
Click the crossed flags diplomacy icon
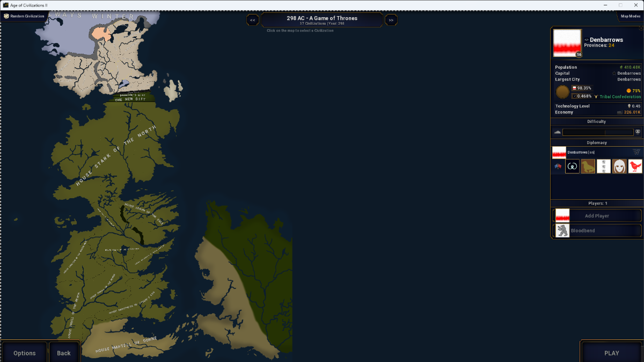click(558, 166)
